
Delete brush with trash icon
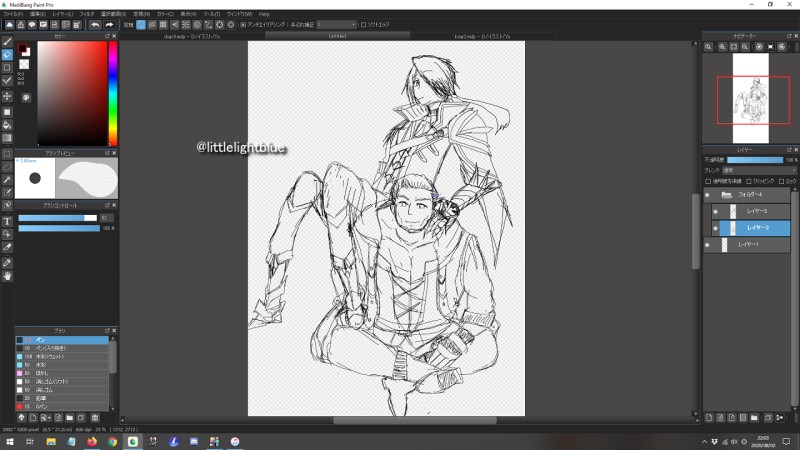[95, 418]
